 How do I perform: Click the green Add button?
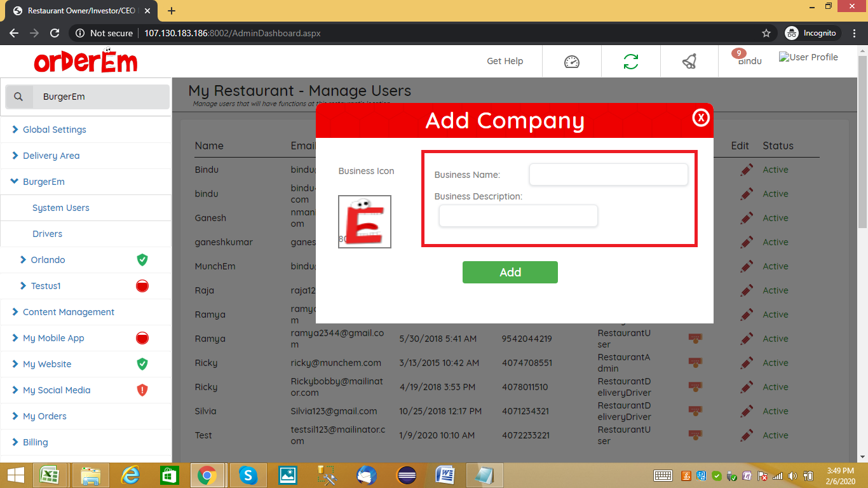click(x=510, y=272)
